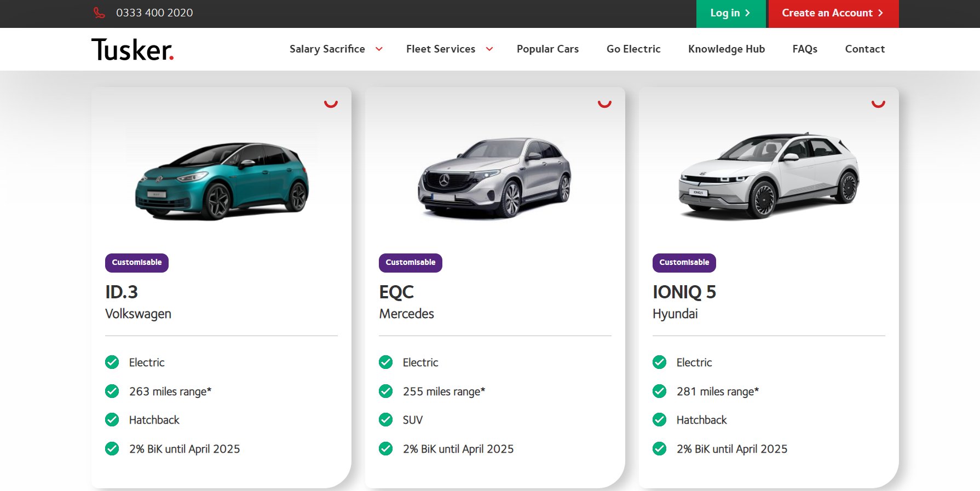Expand the Salary Sacrifice chevron
This screenshot has width=980, height=491.
pyautogui.click(x=379, y=49)
